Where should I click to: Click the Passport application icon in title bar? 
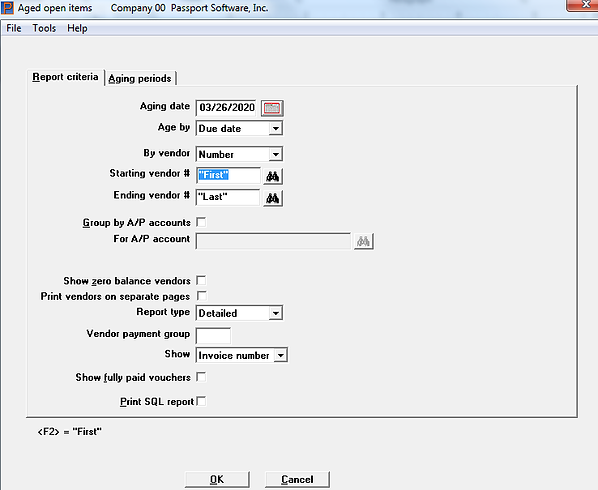click(7, 8)
